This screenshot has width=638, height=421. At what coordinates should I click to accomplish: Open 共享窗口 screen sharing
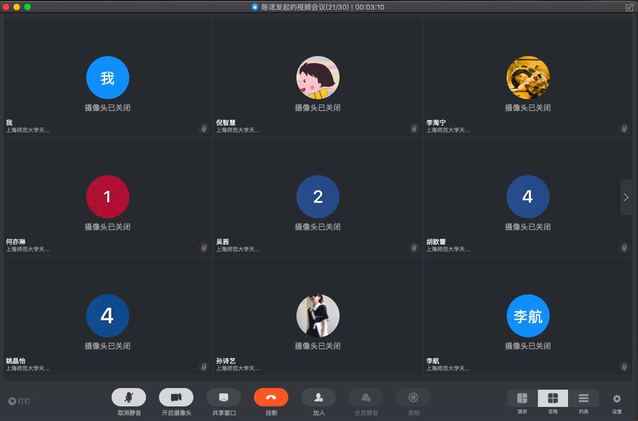coord(223,398)
